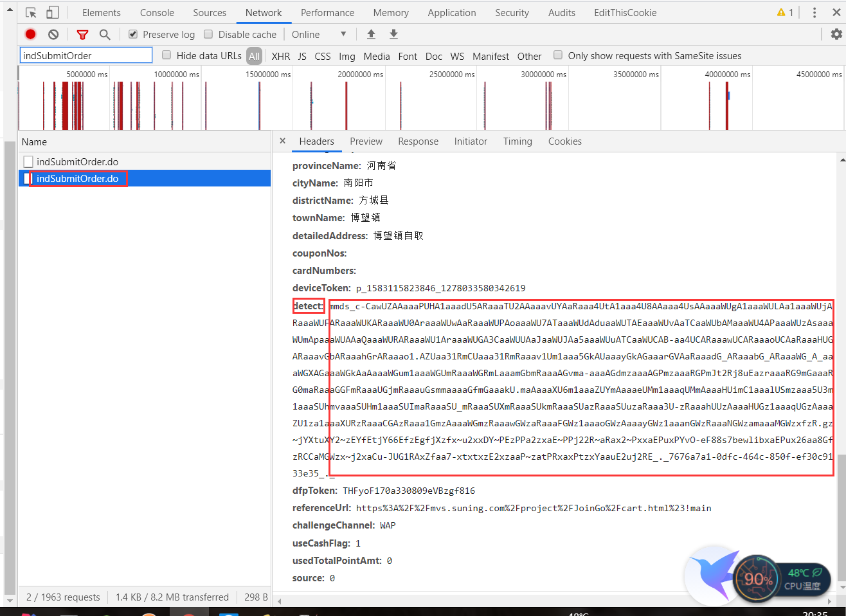The width and height of the screenshot is (846, 616).
Task: Open the network request filter
Action: [x=82, y=34]
